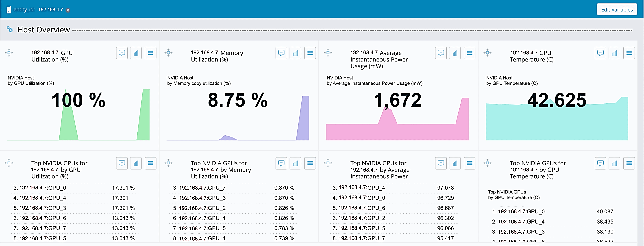Open hamburger menu on Top GPUs by GPU Temperature

[x=629, y=163]
